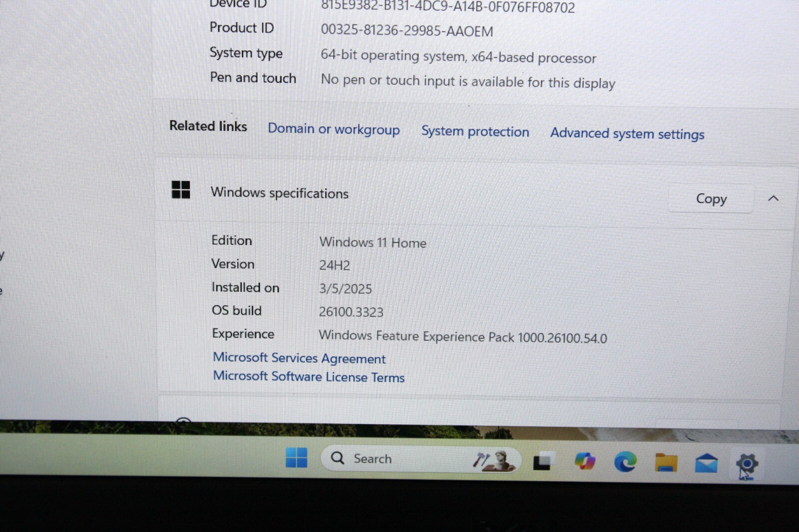The height and width of the screenshot is (532, 799).
Task: Click the 'Experience' label
Action: pos(243,333)
